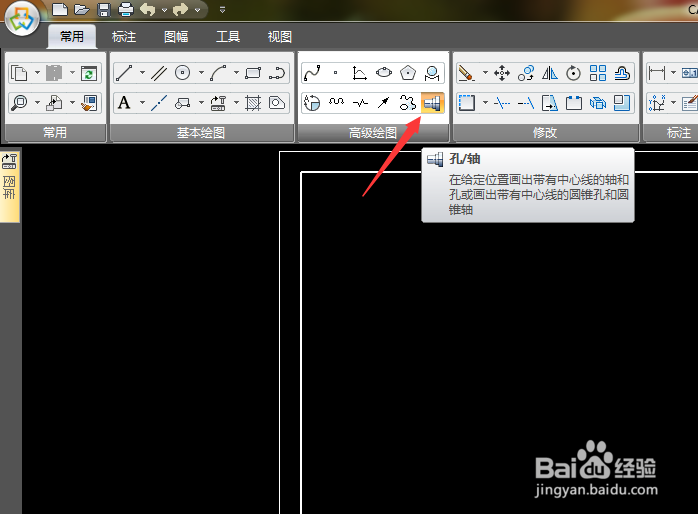Click the 修改 panel title bar

pyautogui.click(x=545, y=133)
